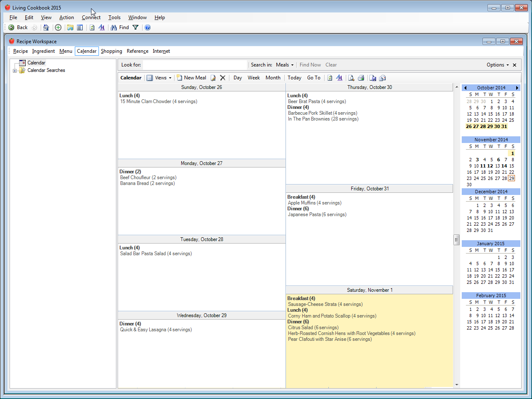Image resolution: width=532 pixels, height=399 pixels.
Task: Toggle the panel layout icon in main toolbar
Action: coord(80,27)
